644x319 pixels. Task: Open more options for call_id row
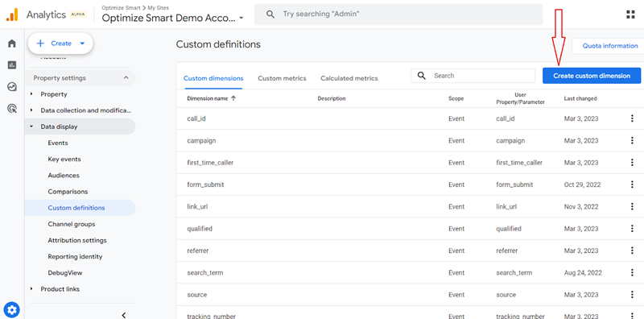(x=632, y=118)
